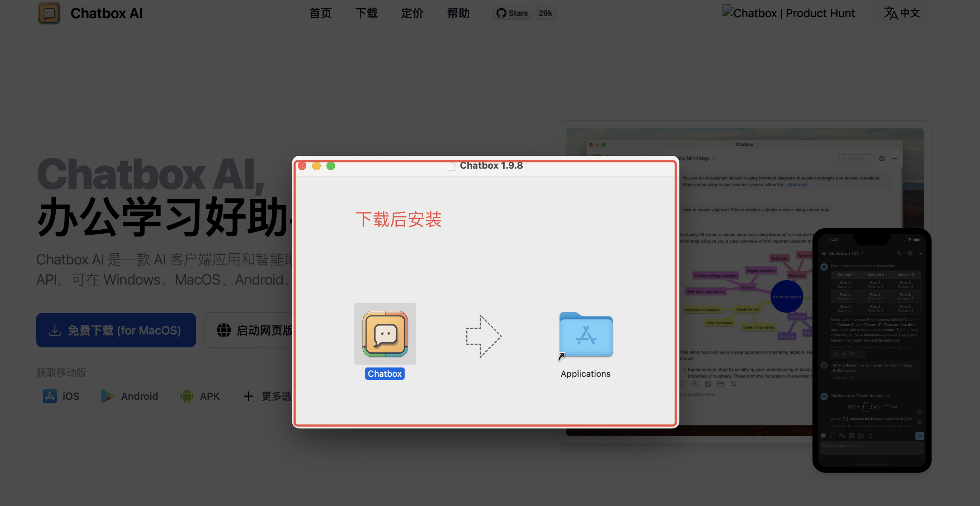
Task: Click the 启动网页版 button
Action: pos(249,330)
